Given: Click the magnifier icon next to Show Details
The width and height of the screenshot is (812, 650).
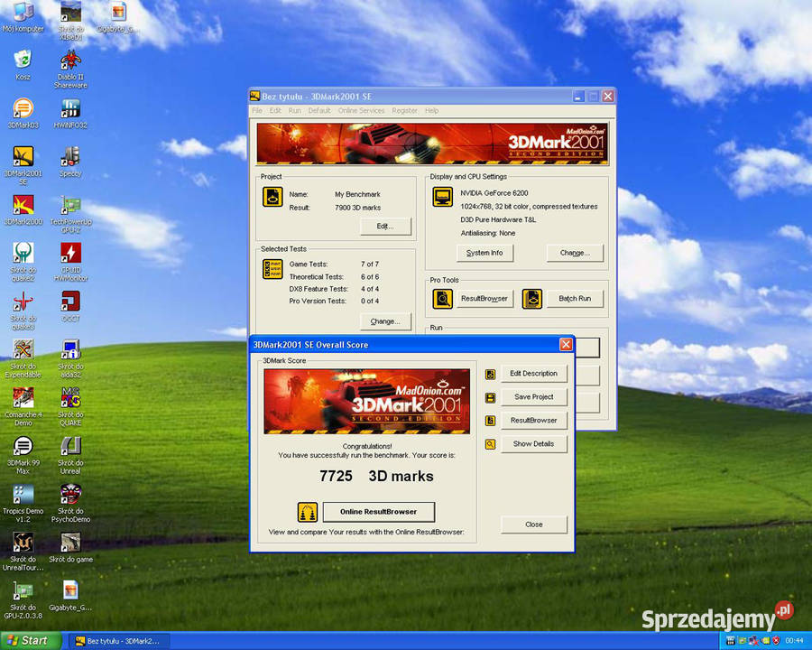Looking at the screenshot, I should [490, 444].
